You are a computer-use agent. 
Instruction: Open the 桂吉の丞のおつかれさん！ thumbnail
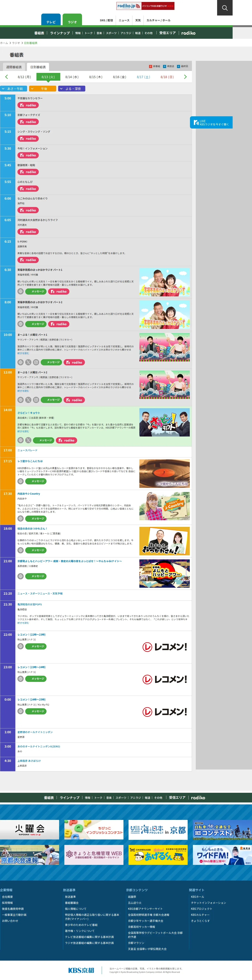pyautogui.click(x=164, y=541)
